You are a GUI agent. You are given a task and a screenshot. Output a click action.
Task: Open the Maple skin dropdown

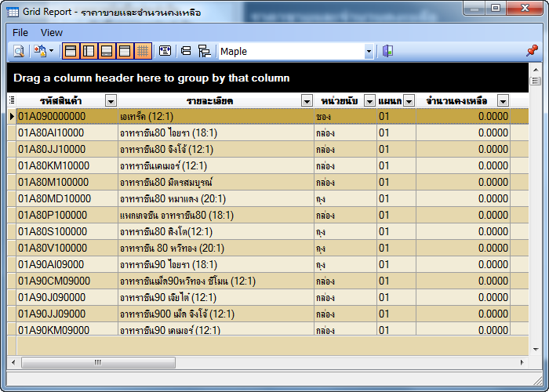click(x=369, y=51)
